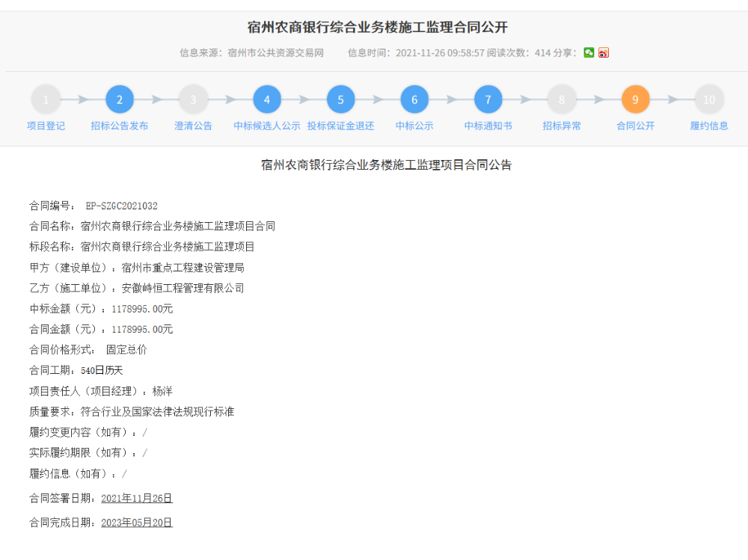The width and height of the screenshot is (748, 560).
Task: Click signing date 2021年11月26日
Action: point(136,499)
